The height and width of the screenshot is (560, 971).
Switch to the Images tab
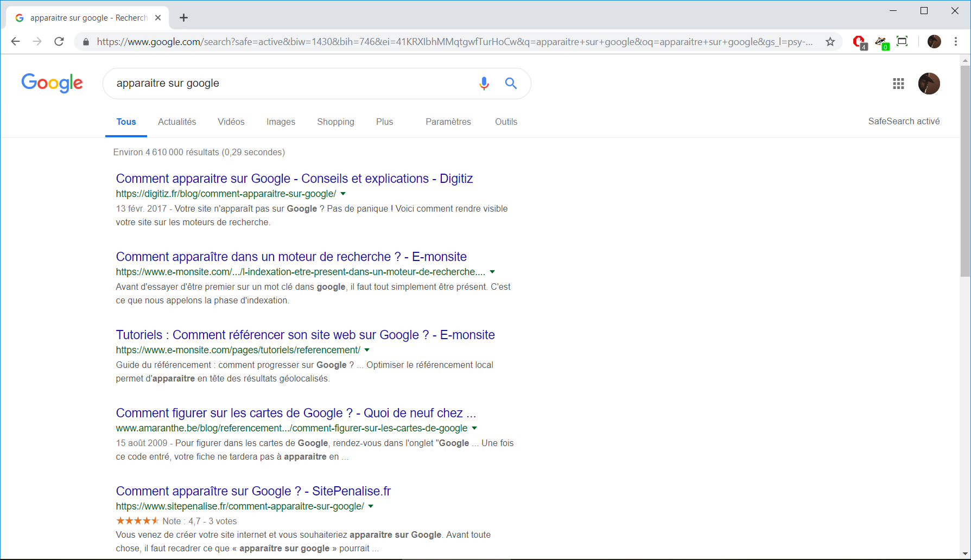pos(281,122)
